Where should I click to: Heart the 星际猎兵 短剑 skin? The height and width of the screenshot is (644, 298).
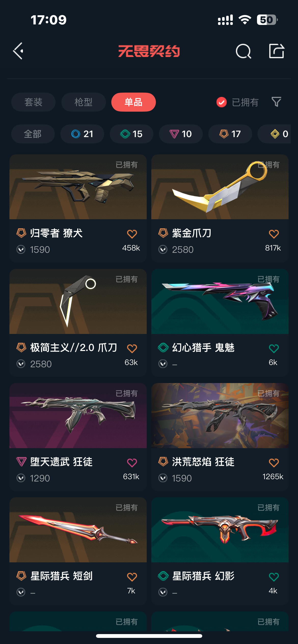coord(132,577)
